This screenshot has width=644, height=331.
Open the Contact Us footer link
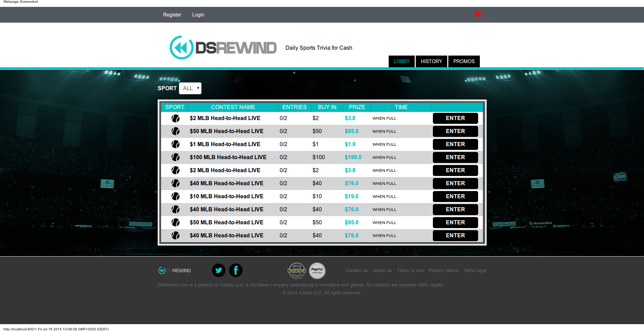pyautogui.click(x=357, y=271)
